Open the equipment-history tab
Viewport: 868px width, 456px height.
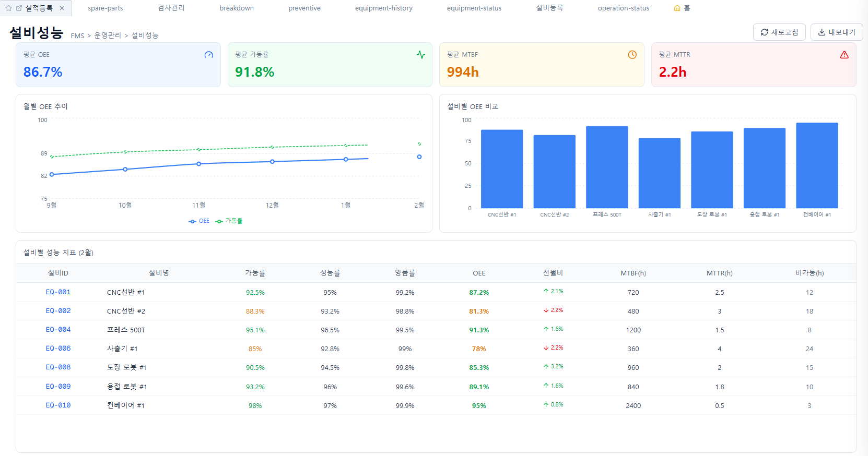(383, 8)
